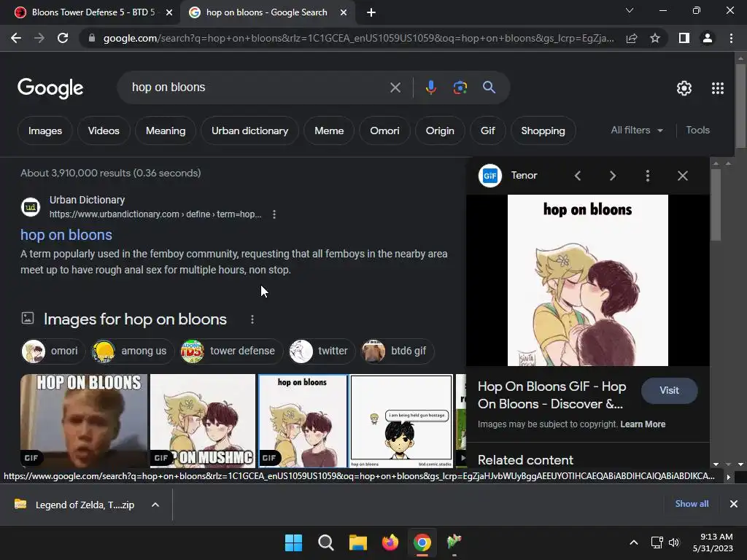Click the large Tenor preview image
This screenshot has height=560, width=747.
[587, 281]
